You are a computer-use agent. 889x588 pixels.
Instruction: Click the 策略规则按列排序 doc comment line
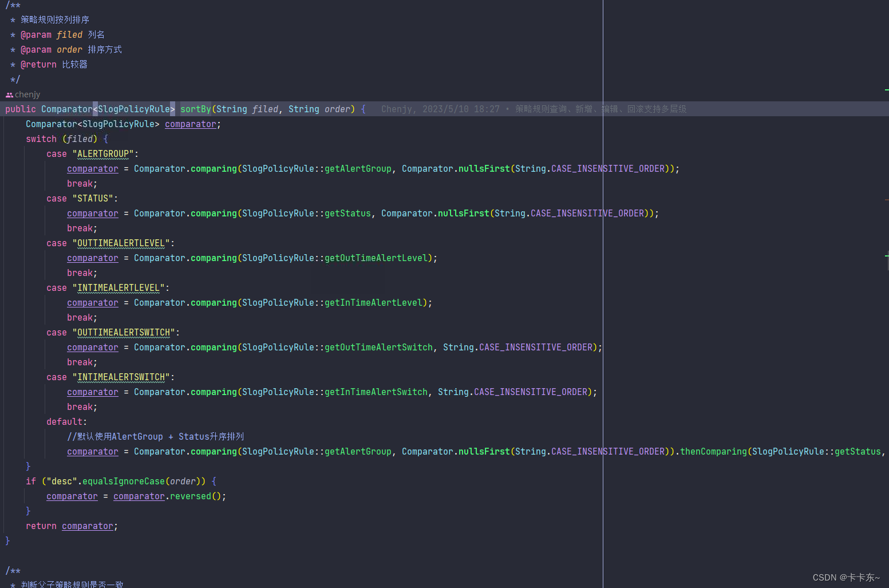55,19
